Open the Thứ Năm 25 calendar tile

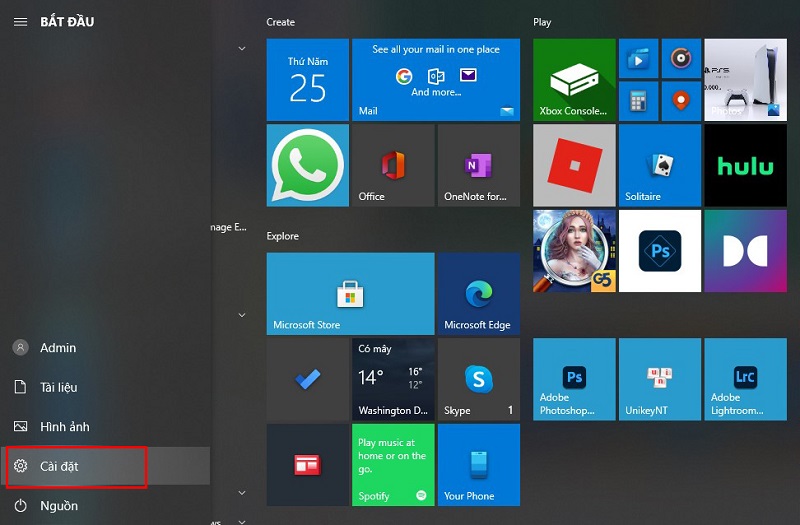(x=308, y=80)
